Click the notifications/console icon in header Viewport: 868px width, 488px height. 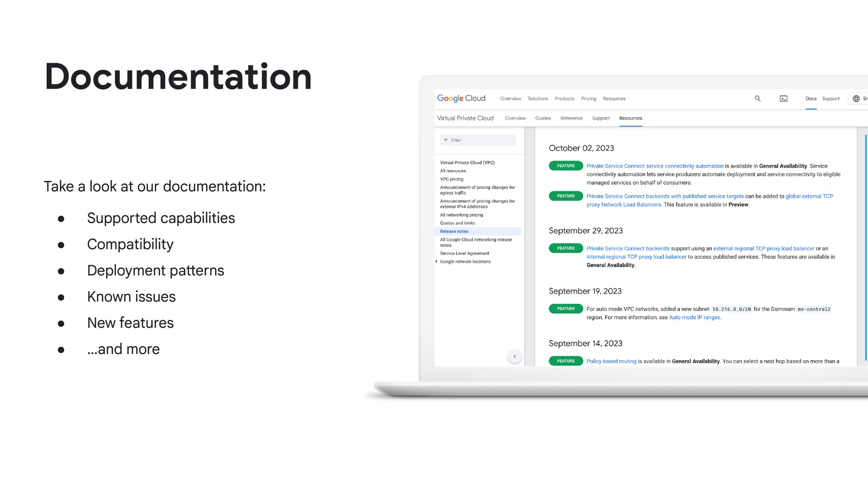[x=783, y=98]
